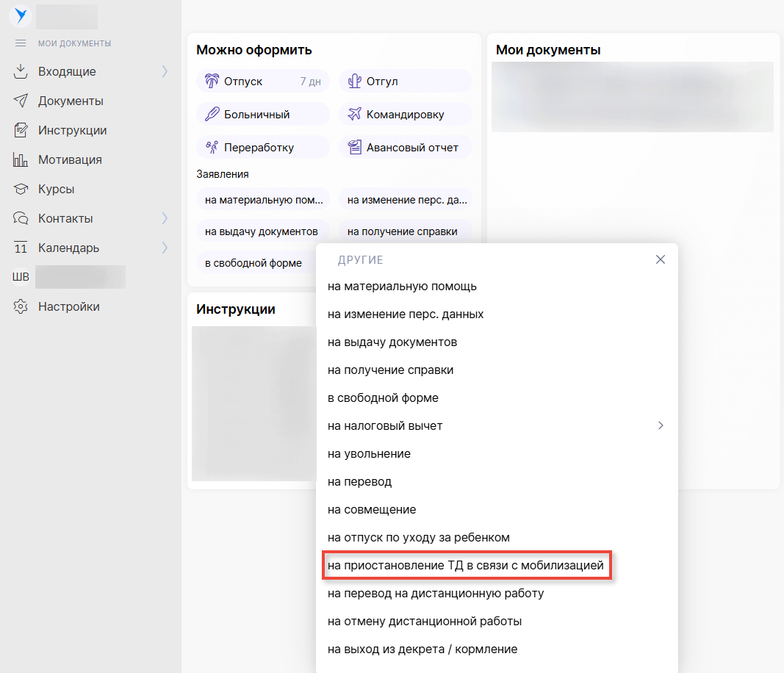Click the hamburger menu icon
This screenshot has width=784, height=673.
(x=21, y=43)
